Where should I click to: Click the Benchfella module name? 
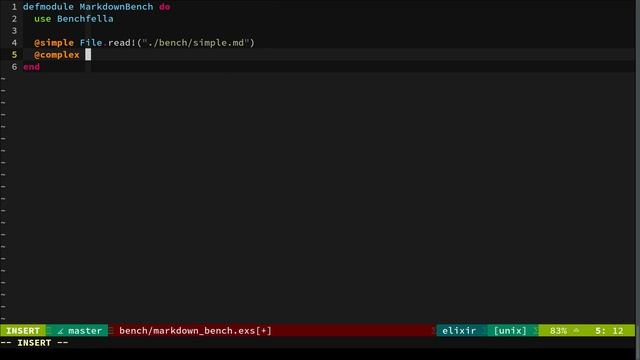(x=85, y=19)
